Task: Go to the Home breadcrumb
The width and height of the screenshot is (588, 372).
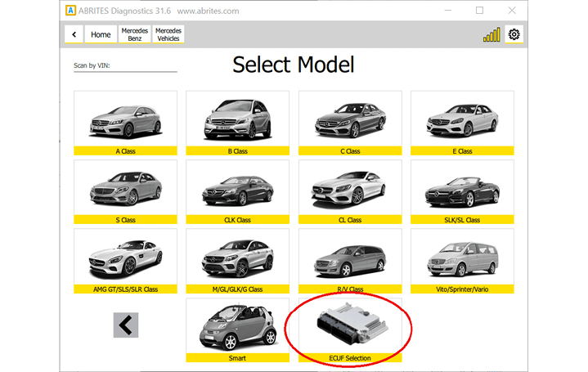Action: click(x=101, y=34)
